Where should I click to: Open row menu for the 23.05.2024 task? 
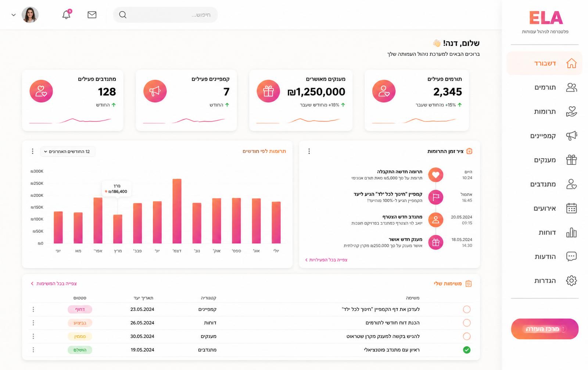33,309
